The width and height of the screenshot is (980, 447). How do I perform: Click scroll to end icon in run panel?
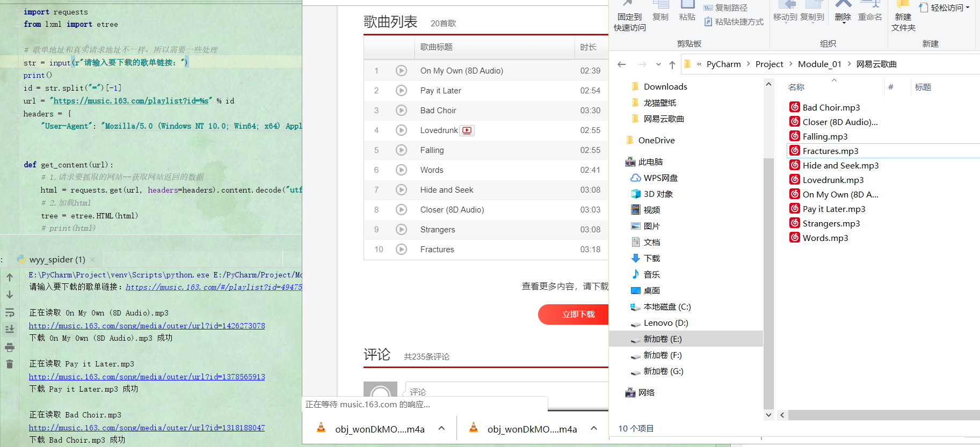(x=10, y=329)
